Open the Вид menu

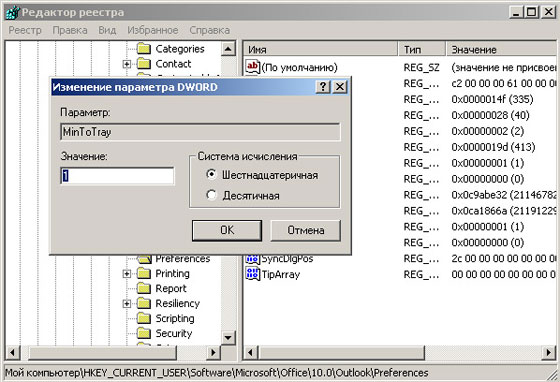click(x=107, y=30)
